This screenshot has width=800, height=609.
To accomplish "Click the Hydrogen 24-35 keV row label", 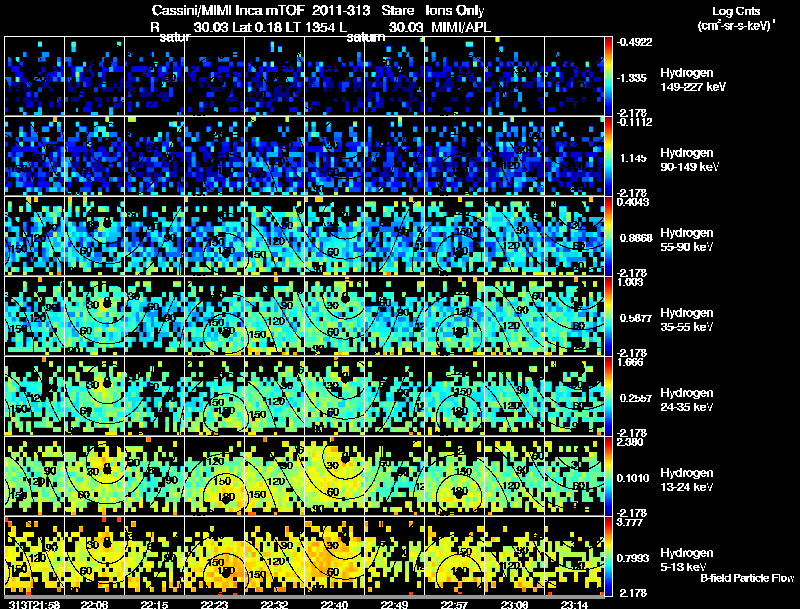I will pos(687,400).
